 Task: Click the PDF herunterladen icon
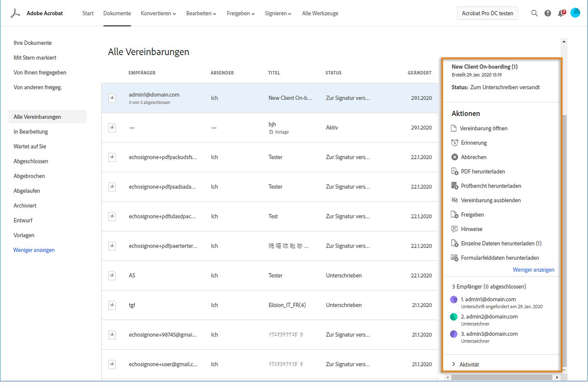[x=455, y=172]
